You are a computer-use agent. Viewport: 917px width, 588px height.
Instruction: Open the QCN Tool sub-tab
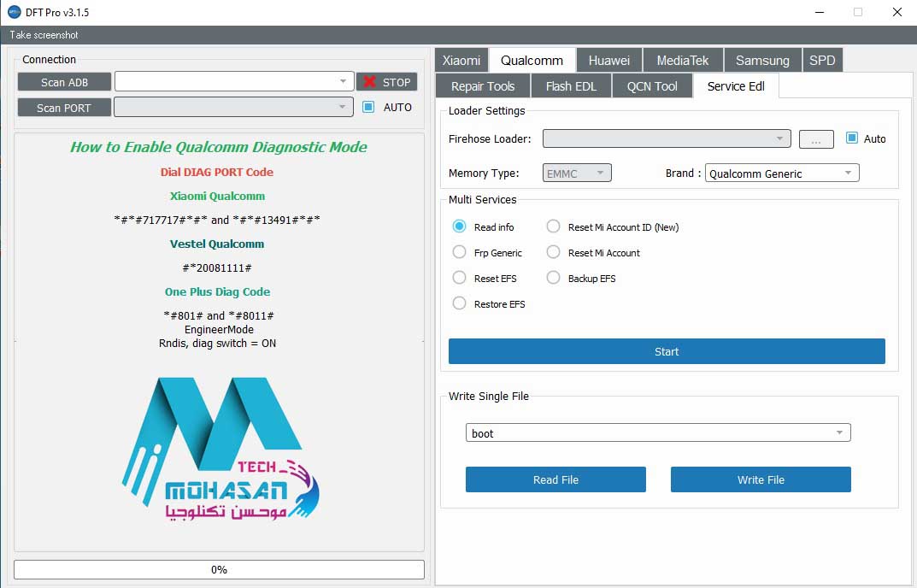652,86
